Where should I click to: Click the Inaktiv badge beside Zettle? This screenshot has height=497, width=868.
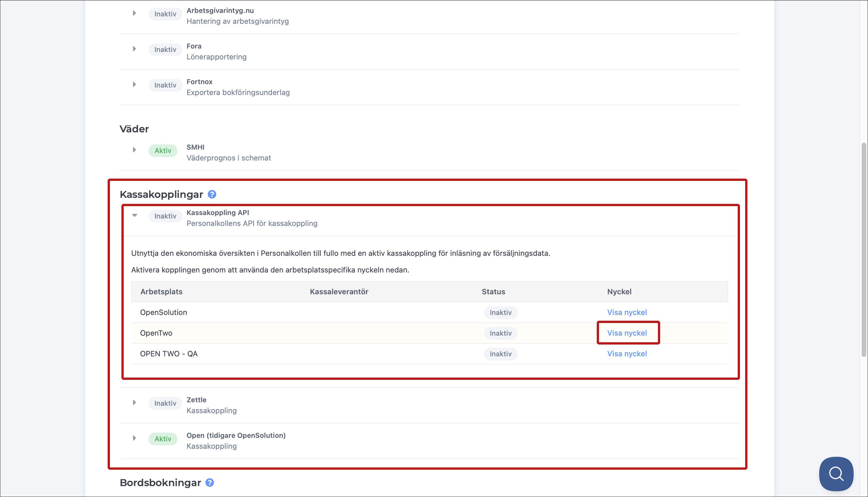(165, 403)
